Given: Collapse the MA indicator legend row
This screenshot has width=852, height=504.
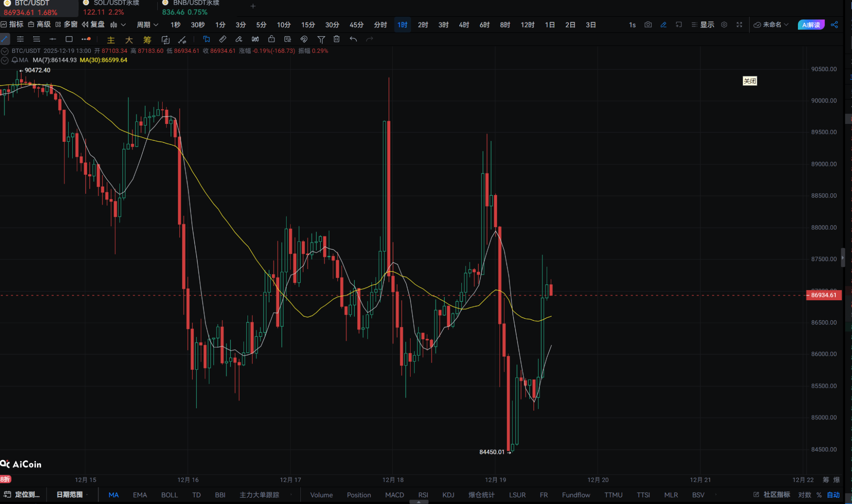Looking at the screenshot, I should pyautogui.click(x=5, y=60).
